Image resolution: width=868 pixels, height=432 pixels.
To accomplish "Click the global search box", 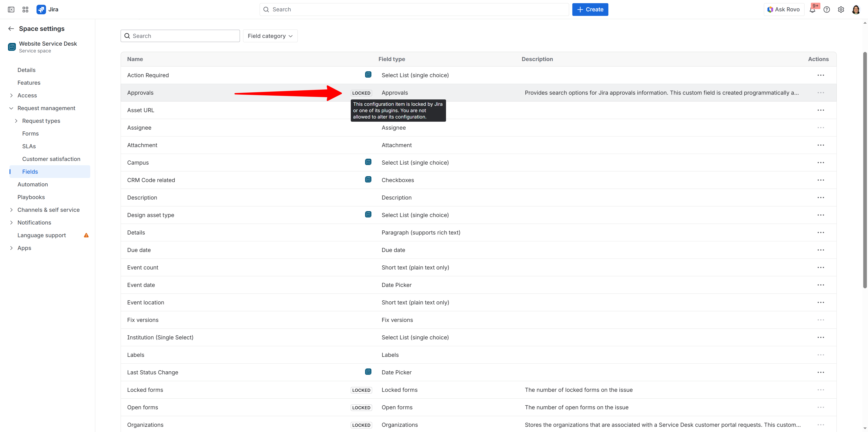I will [x=414, y=10].
